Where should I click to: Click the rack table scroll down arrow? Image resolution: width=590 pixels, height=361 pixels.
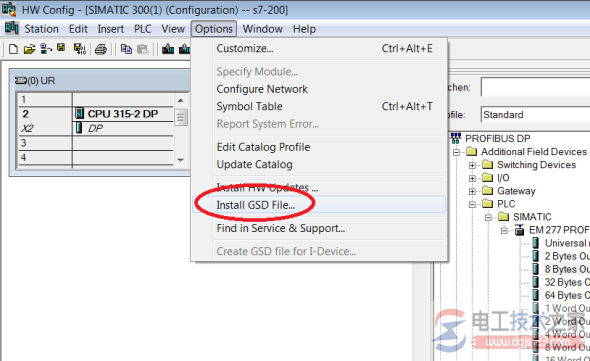(181, 160)
